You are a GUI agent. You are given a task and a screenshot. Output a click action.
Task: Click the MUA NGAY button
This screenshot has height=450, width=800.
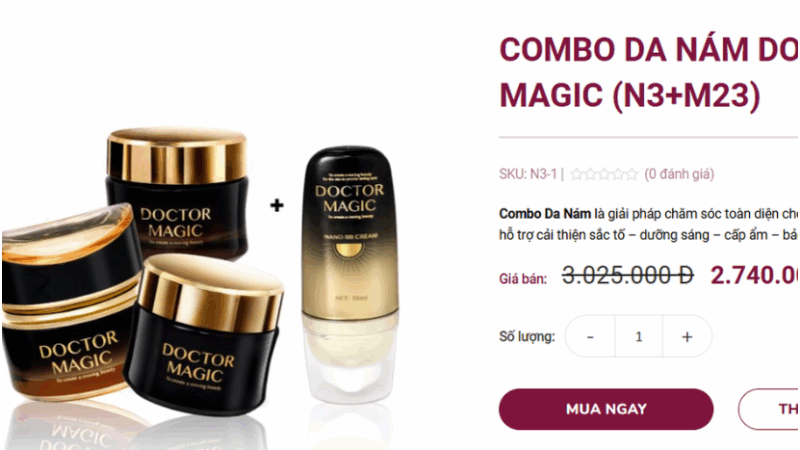[606, 409]
